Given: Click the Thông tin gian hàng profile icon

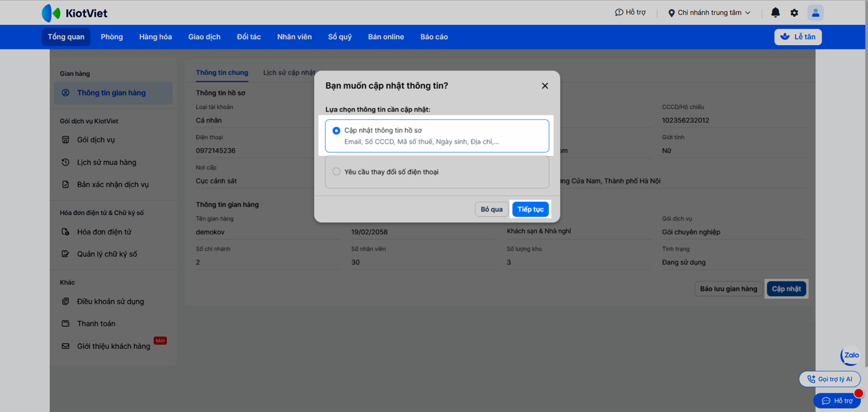Looking at the screenshot, I should pyautogui.click(x=66, y=93).
